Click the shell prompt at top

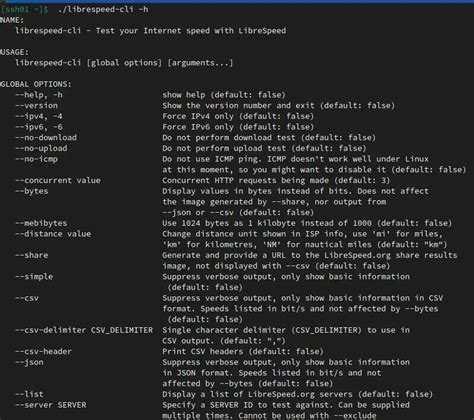pyautogui.click(x=25, y=9)
